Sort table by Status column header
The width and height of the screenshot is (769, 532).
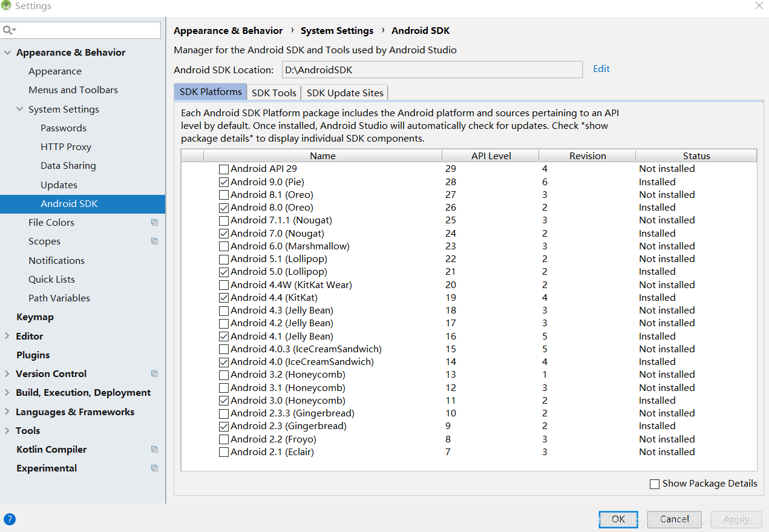click(696, 156)
